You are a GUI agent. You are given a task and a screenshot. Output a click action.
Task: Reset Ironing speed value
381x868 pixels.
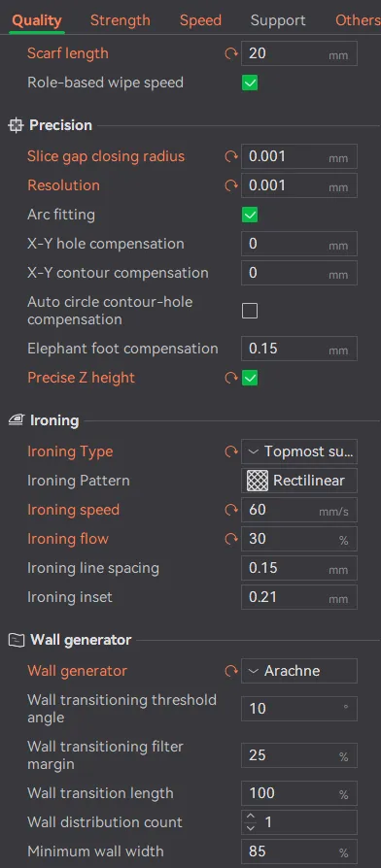[231, 510]
